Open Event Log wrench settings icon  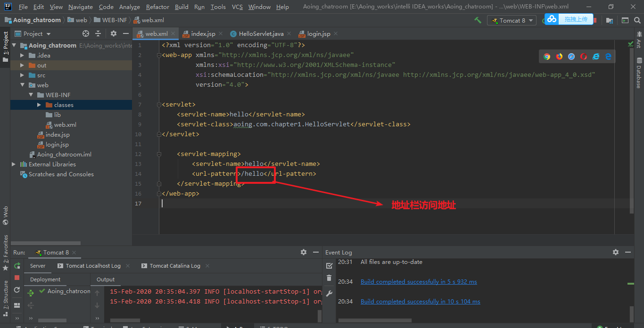[329, 293]
